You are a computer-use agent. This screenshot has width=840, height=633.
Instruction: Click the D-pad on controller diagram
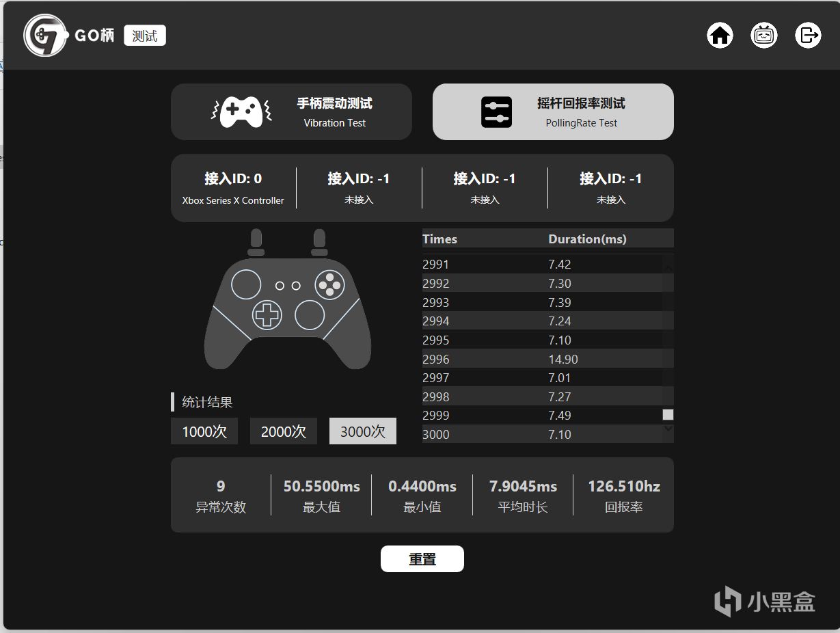point(267,315)
